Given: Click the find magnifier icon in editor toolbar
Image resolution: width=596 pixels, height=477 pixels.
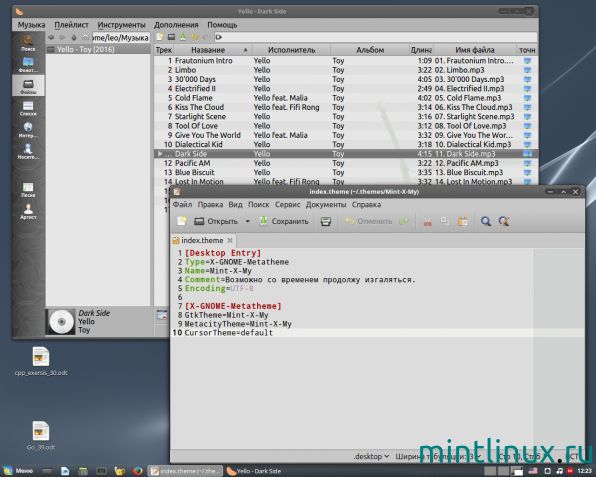Looking at the screenshot, I should [x=485, y=221].
